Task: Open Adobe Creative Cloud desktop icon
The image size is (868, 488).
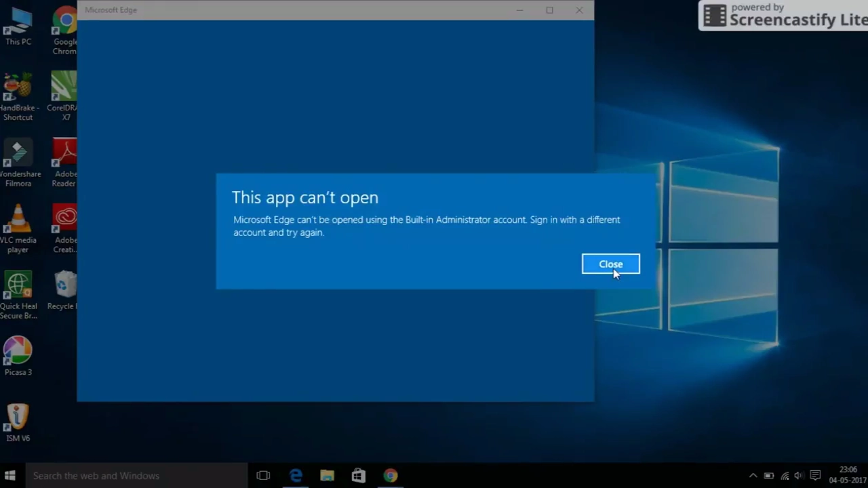Action: pyautogui.click(x=65, y=229)
